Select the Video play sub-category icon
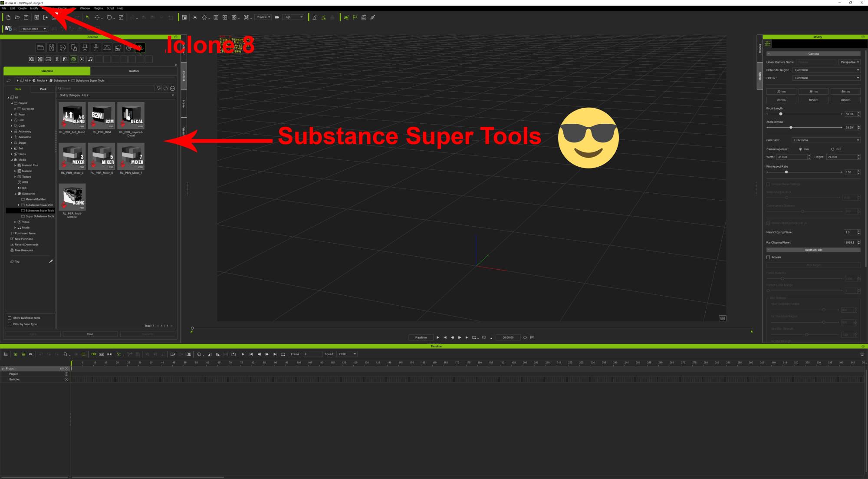Image resolution: width=868 pixels, height=479 pixels. click(82, 59)
